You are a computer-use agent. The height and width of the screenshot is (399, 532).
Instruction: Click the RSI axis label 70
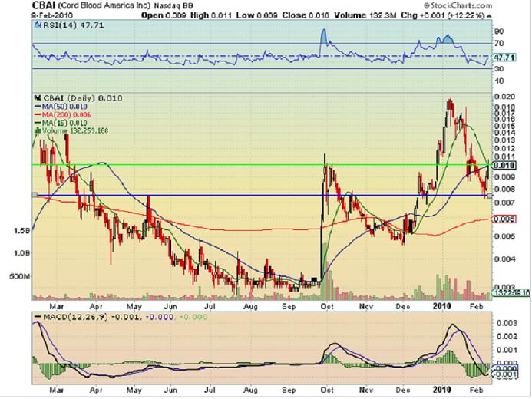(x=499, y=44)
